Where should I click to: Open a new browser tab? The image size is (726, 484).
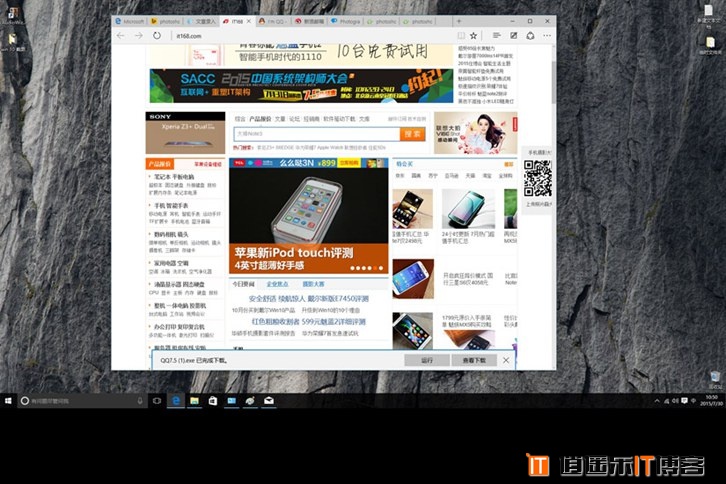[x=459, y=21]
